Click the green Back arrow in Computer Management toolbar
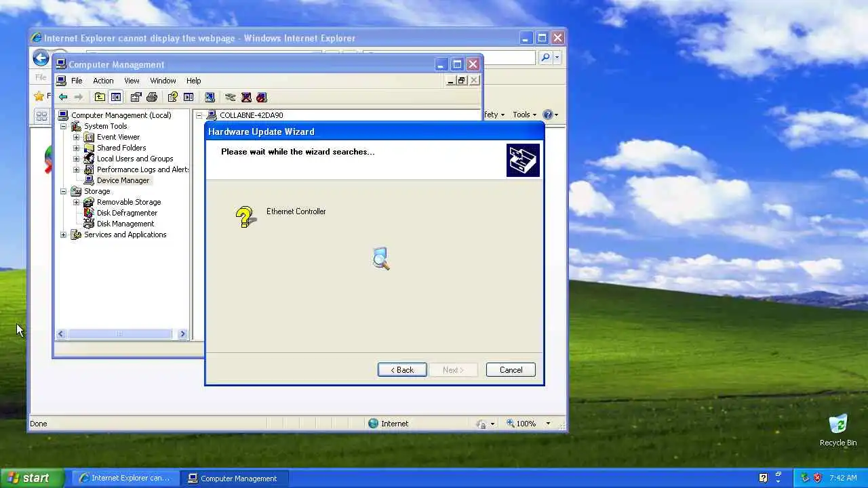 (x=63, y=97)
